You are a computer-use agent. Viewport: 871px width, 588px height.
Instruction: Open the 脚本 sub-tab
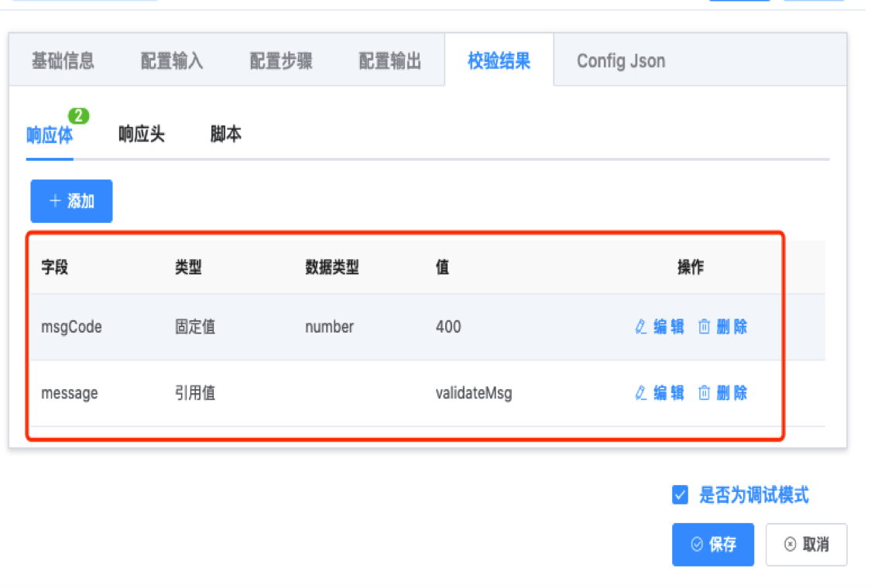pos(226,135)
